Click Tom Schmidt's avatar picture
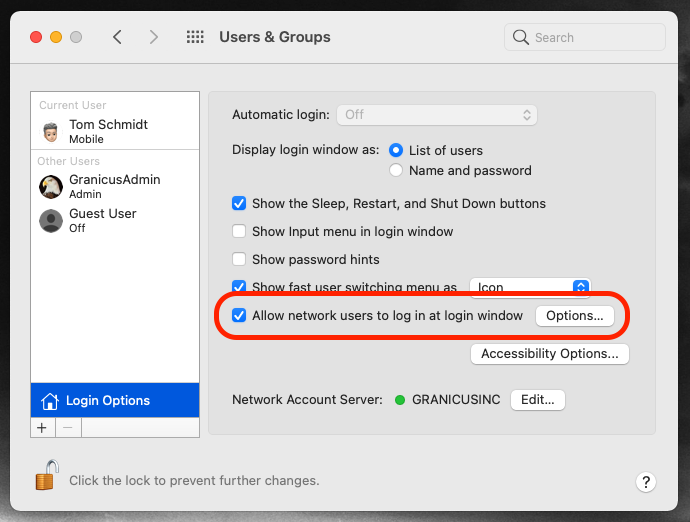 (51, 131)
